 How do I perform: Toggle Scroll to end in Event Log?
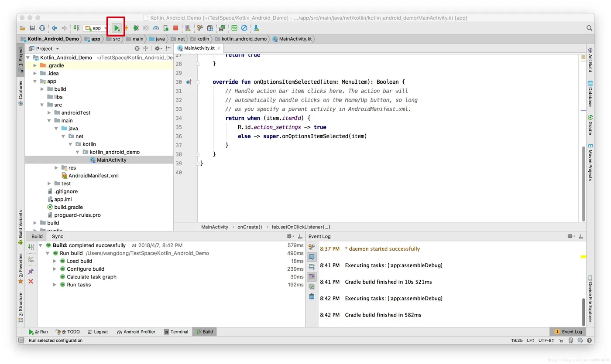point(312,276)
